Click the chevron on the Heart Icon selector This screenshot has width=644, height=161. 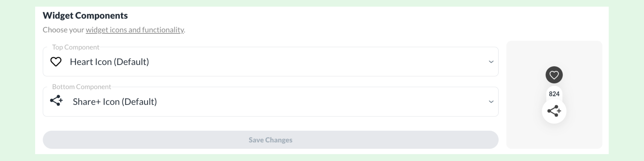(x=491, y=62)
